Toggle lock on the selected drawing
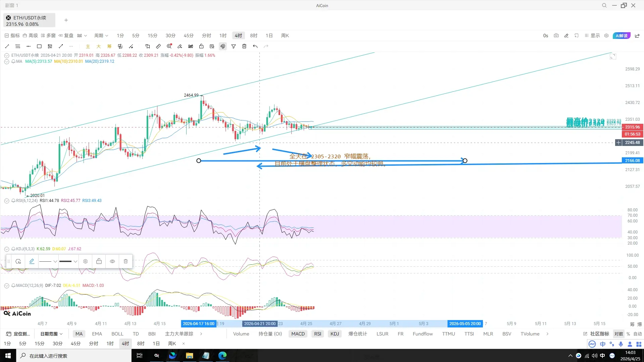Image resolution: width=644 pixels, height=362 pixels. point(99,261)
